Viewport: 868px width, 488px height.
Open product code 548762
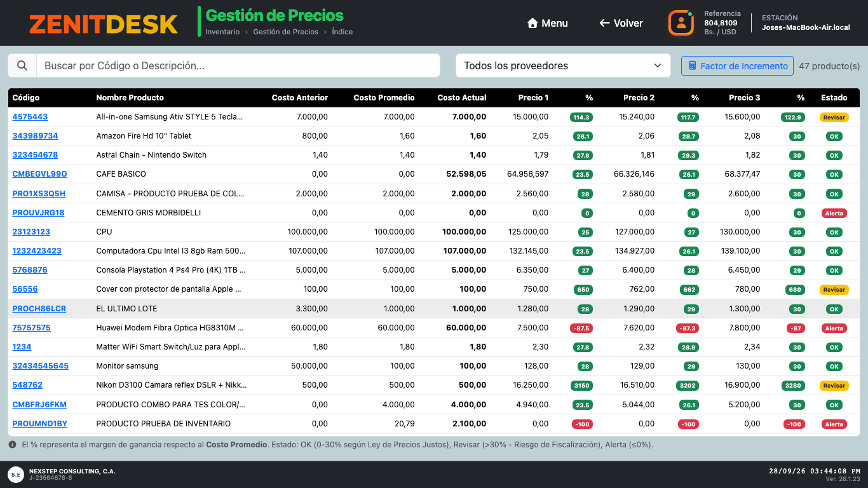(28, 385)
